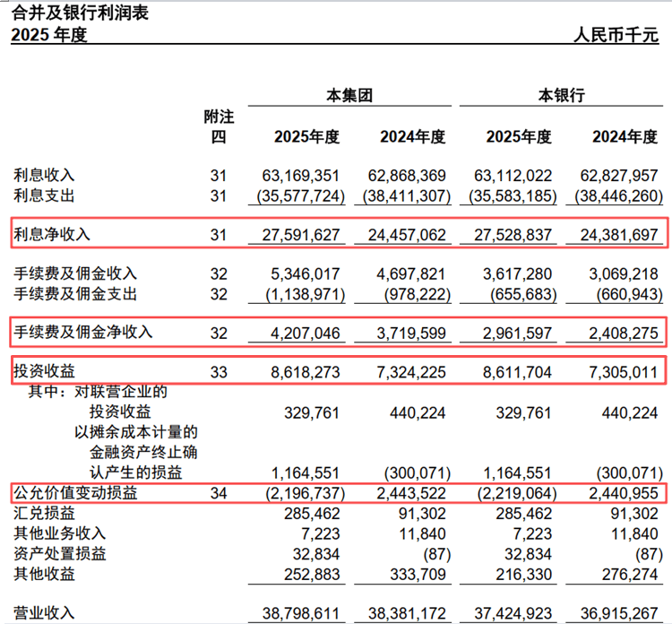This screenshot has height=624, width=672.
Task: Click the 附注四 column header
Action: 219,126
